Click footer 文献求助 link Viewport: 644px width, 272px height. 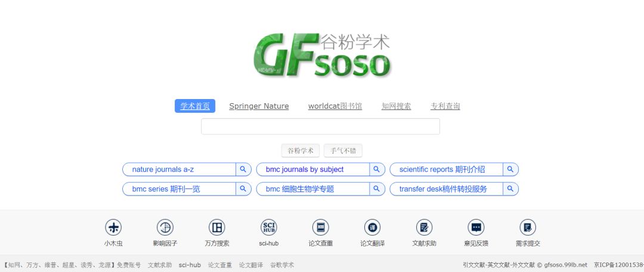pyautogui.click(x=160, y=265)
